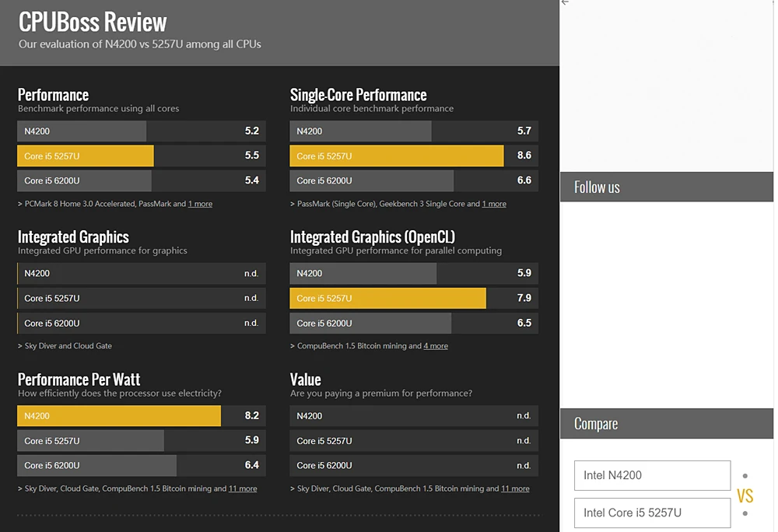Open the "4 more" link under OpenCL graphics
This screenshot has width=778, height=532.
coord(436,346)
